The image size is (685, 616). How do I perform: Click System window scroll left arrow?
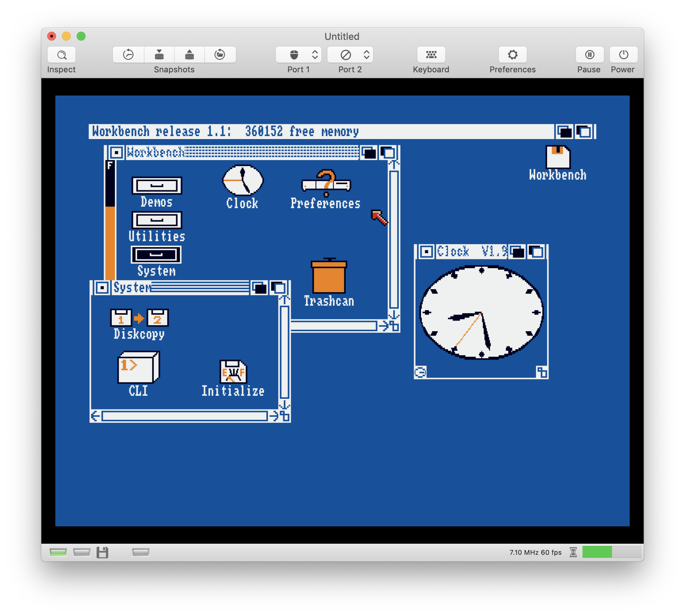click(95, 416)
